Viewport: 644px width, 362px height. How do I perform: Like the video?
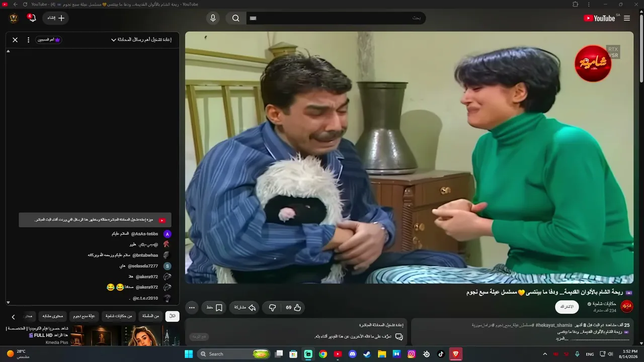coord(294,307)
